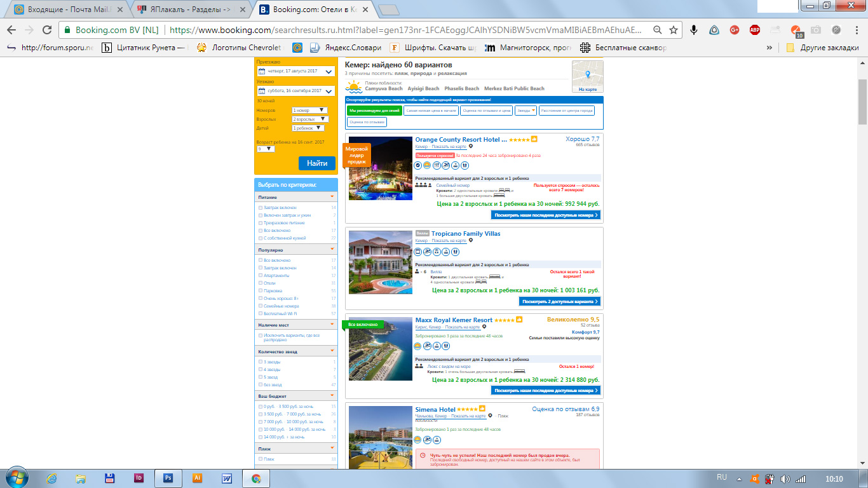Collapse the 'Питание' filter section
This screenshot has height=488, width=868.
pos(332,198)
